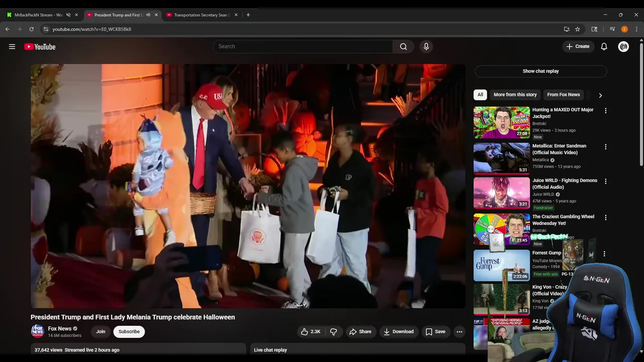This screenshot has height=362, width=644.
Task: Open the browser extensions icon
Action: click(594, 29)
